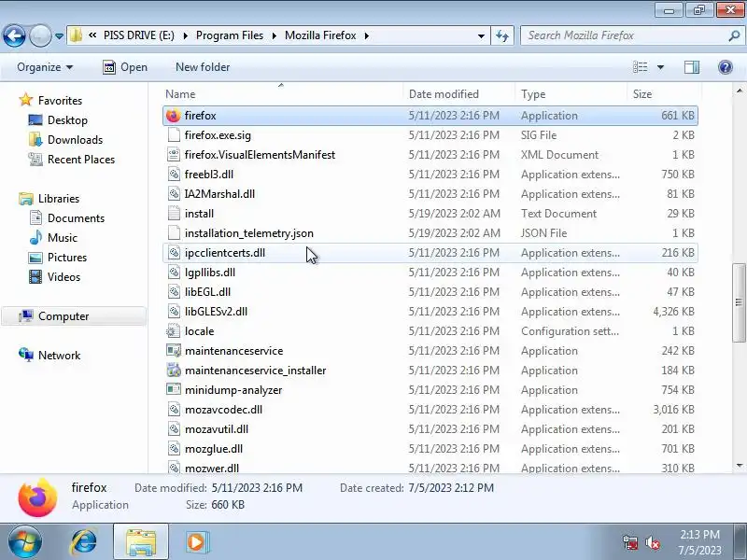Open the Organize menu
This screenshot has height=560, width=747.
point(45,67)
